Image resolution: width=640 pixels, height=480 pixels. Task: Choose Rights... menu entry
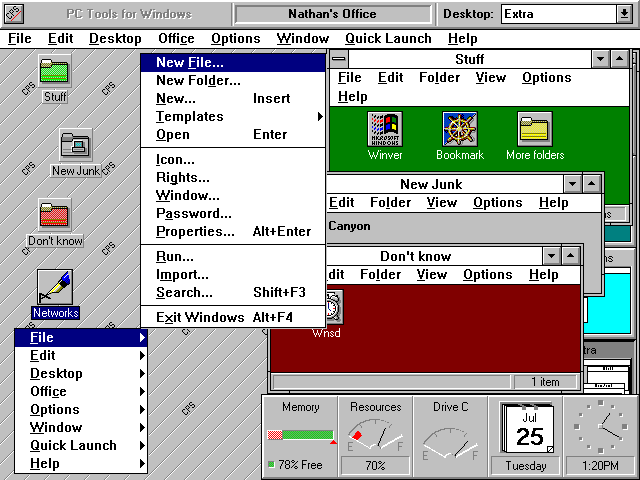233,178
